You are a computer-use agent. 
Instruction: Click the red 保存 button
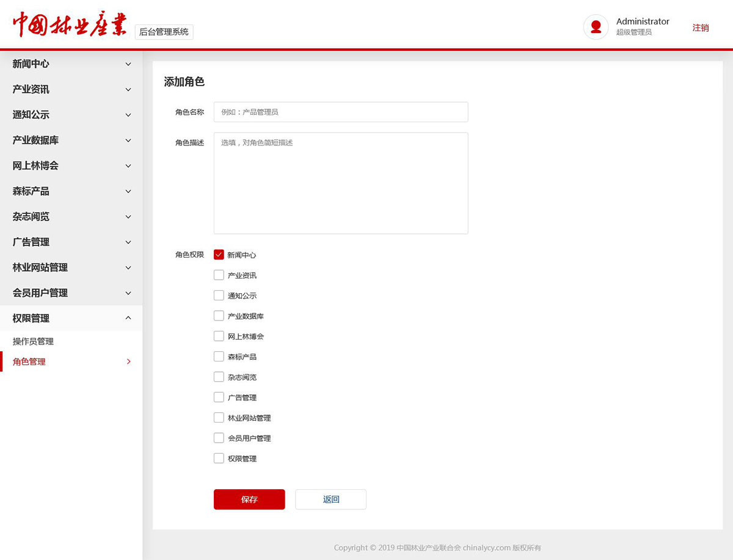coord(249,499)
